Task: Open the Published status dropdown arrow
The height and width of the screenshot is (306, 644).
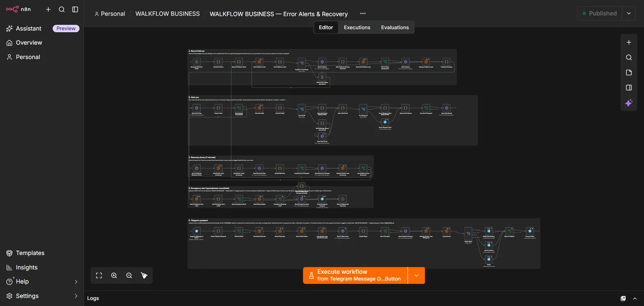Action: 629,13
